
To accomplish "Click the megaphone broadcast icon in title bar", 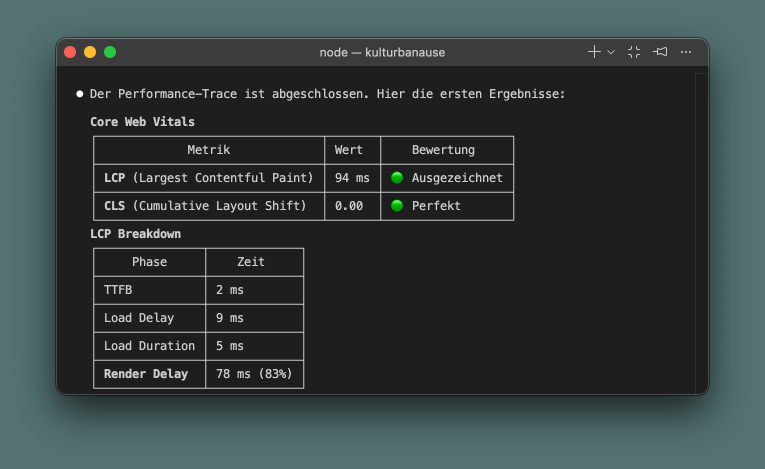I will click(x=660, y=52).
